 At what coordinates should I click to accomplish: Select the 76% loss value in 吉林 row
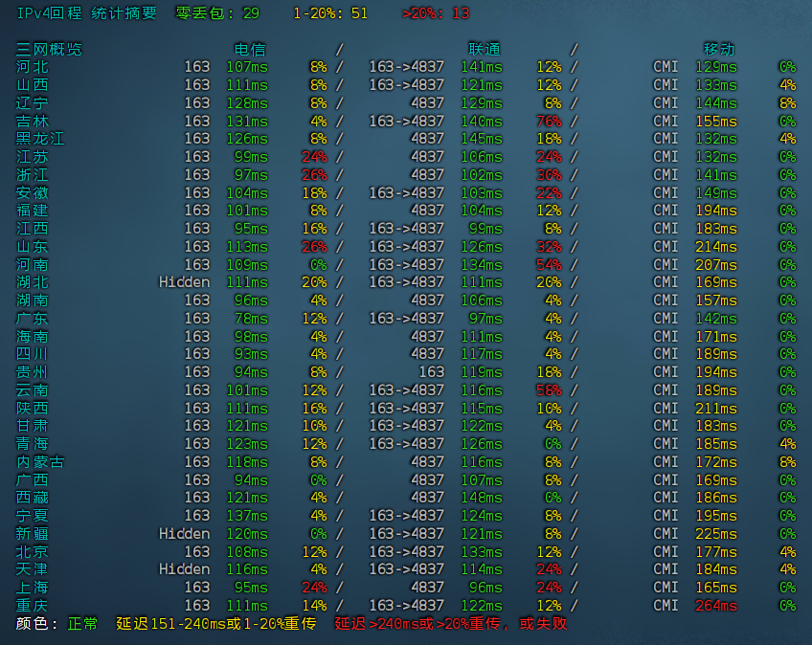click(x=549, y=122)
